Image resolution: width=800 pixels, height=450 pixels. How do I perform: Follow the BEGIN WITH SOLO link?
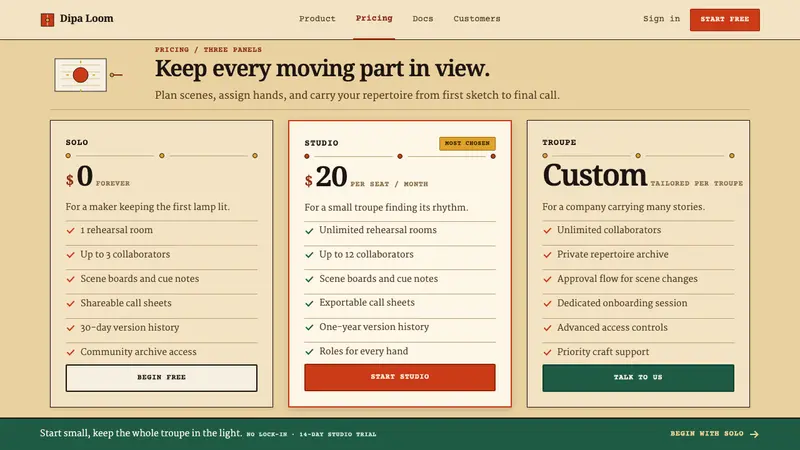[707, 434]
